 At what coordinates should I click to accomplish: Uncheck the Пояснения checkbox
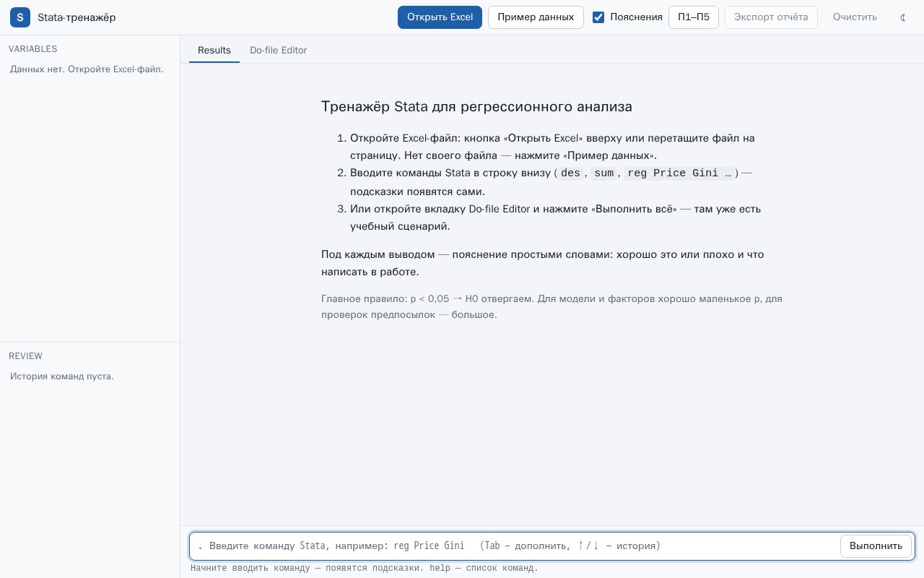click(598, 17)
